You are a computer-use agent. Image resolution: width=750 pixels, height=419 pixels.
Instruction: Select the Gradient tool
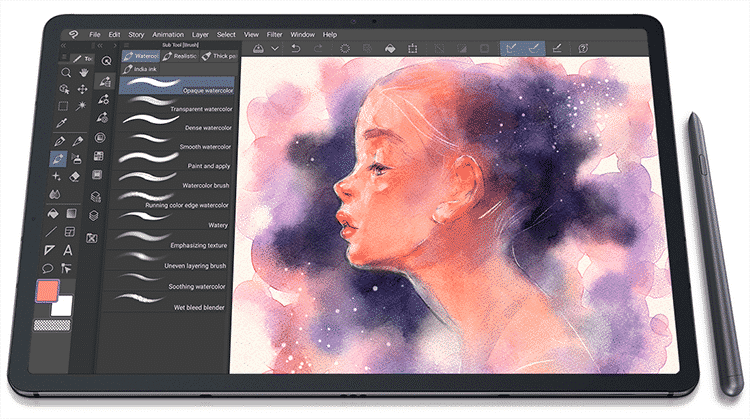click(x=71, y=213)
